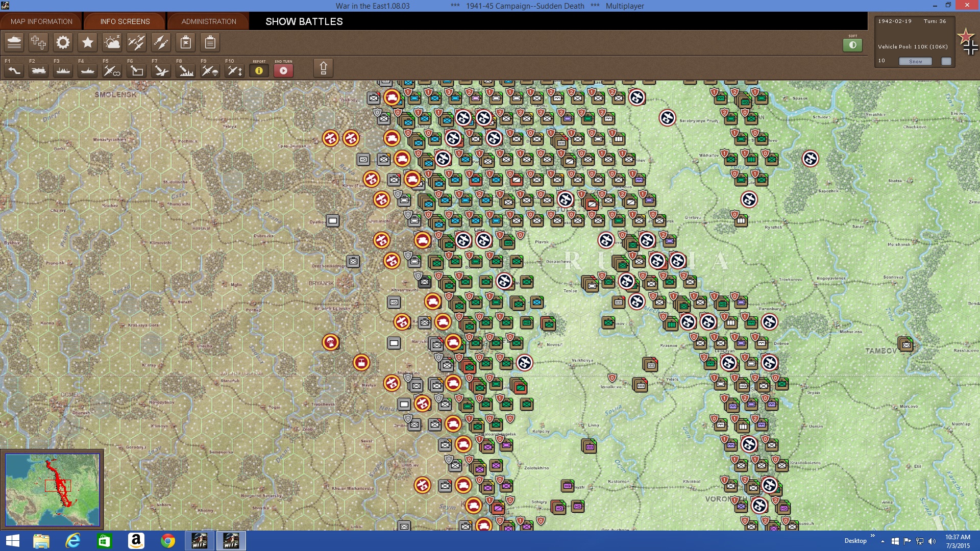Open the MAP INFORMATION tab
This screenshot has height=551, width=980.
click(x=41, y=21)
